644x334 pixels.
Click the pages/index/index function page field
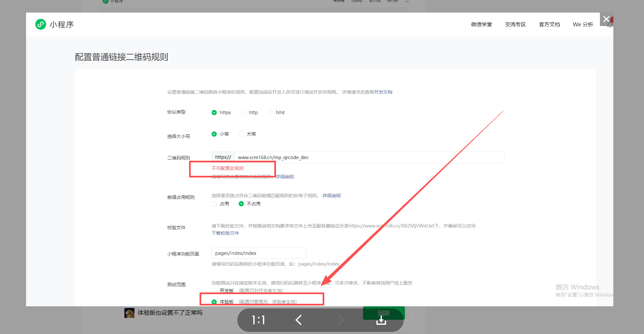point(259,253)
